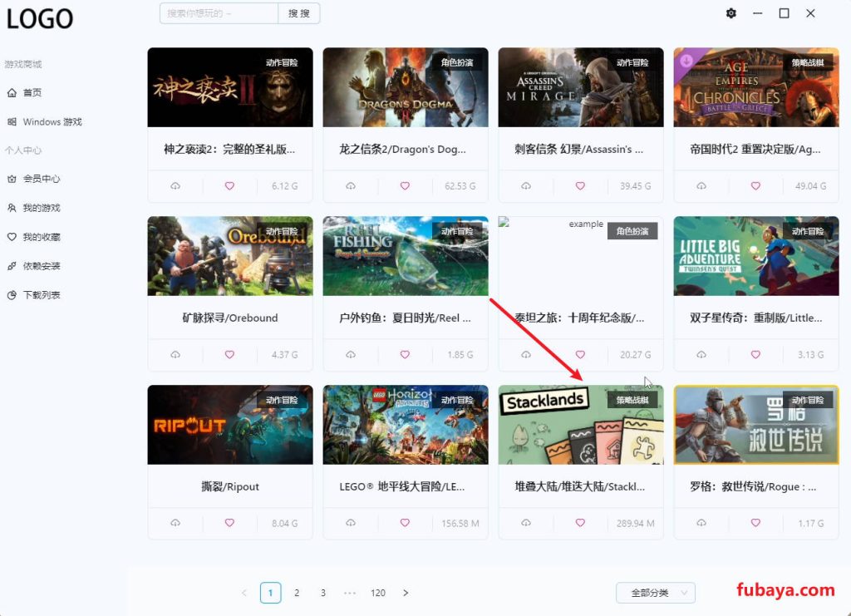
Task: Click the link icon beside 依赖安装
Action: pos(12,266)
